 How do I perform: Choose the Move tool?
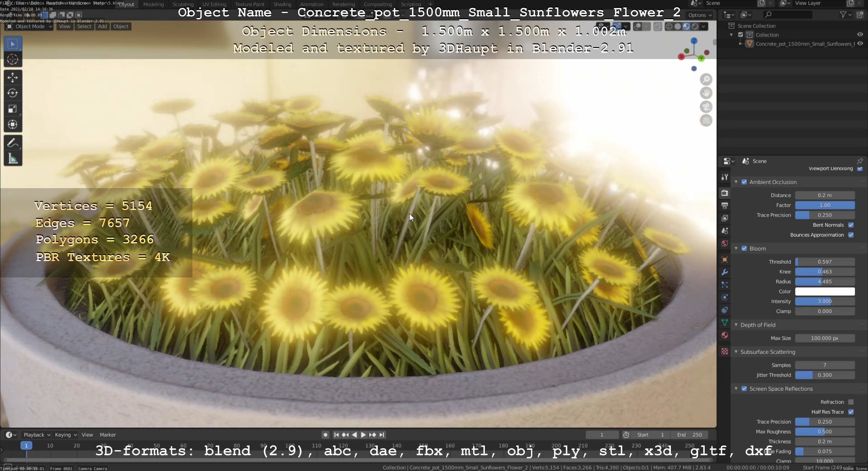pos(13,78)
